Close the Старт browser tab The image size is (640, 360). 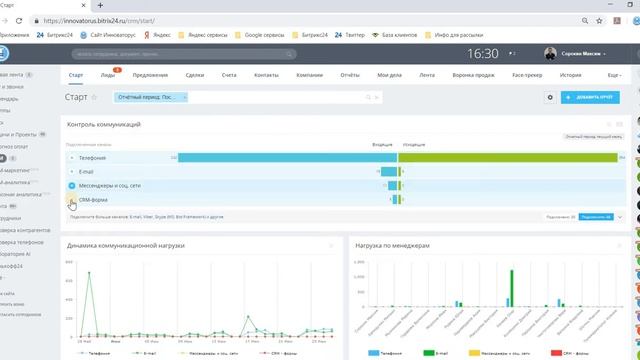pyautogui.click(x=83, y=5)
